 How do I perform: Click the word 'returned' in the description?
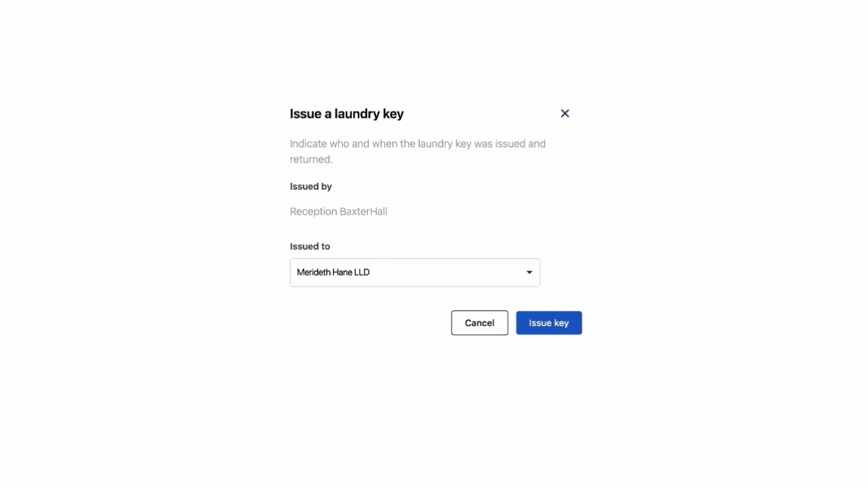[310, 160]
